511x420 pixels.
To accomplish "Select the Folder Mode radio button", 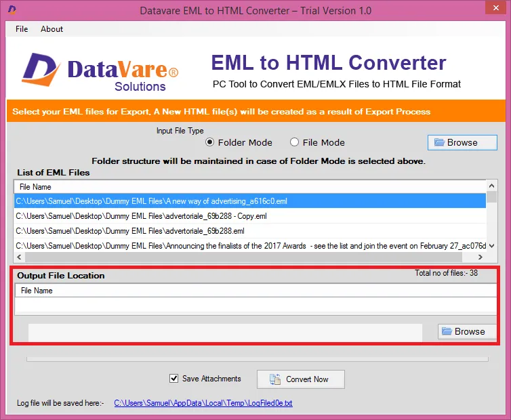I will tap(209, 142).
